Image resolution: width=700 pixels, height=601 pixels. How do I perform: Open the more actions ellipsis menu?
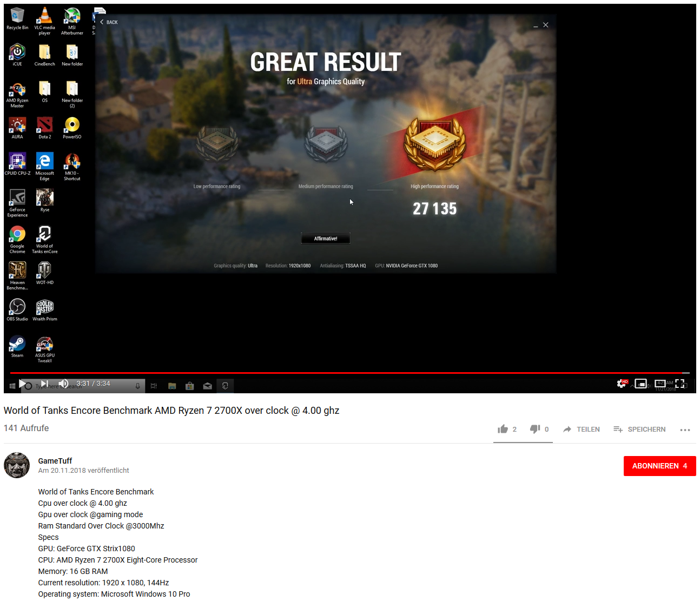point(685,430)
